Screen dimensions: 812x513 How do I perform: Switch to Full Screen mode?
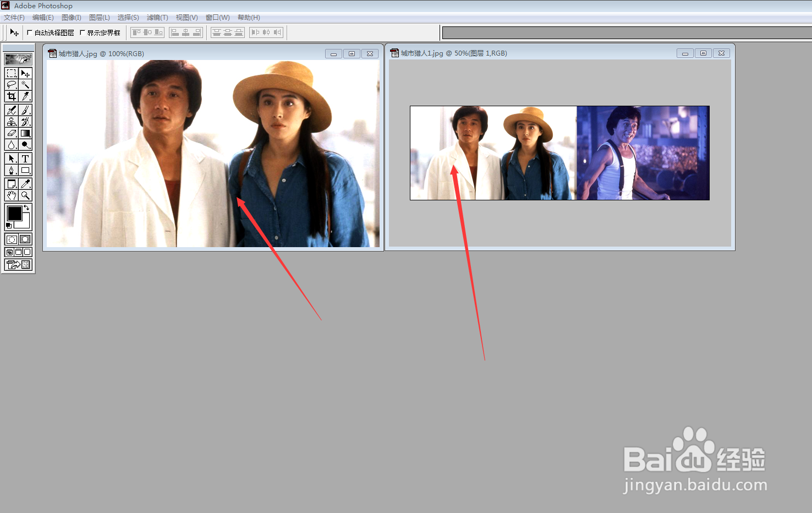point(27,252)
